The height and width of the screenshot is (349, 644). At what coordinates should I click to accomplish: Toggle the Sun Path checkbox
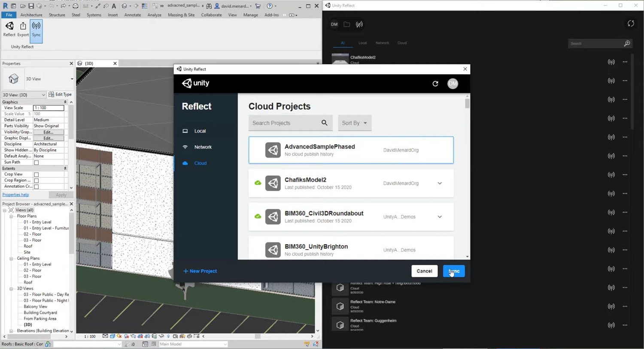coord(36,163)
